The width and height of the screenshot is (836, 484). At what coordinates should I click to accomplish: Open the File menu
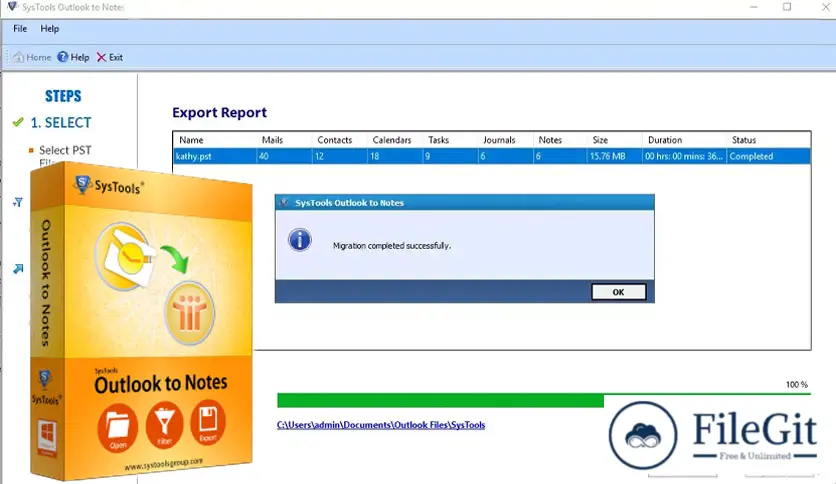(20, 29)
